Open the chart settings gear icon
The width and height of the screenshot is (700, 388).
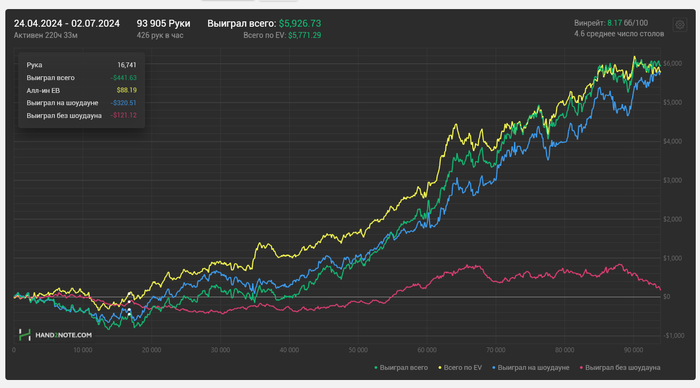point(679,25)
